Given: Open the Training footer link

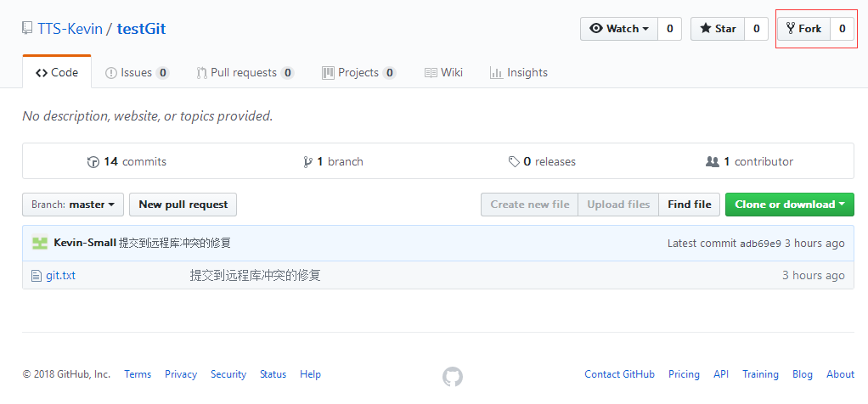Looking at the screenshot, I should point(761,374).
